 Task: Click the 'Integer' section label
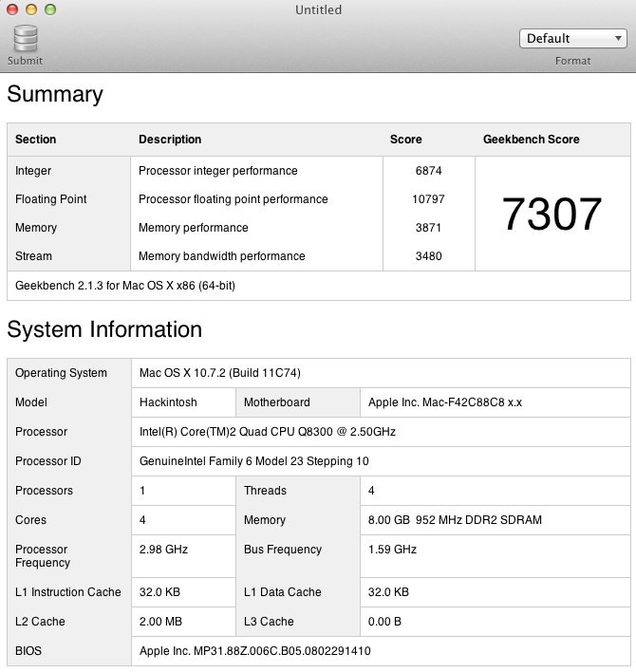coord(33,171)
